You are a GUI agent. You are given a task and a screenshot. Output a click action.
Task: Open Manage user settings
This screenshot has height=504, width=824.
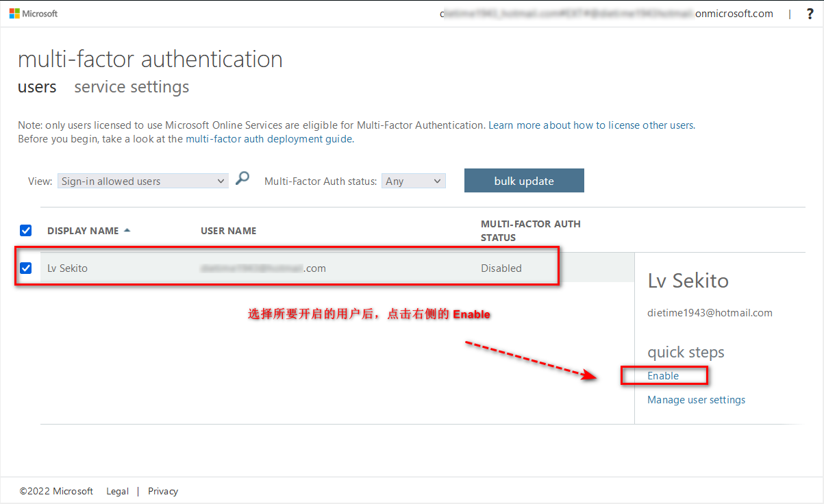click(696, 399)
